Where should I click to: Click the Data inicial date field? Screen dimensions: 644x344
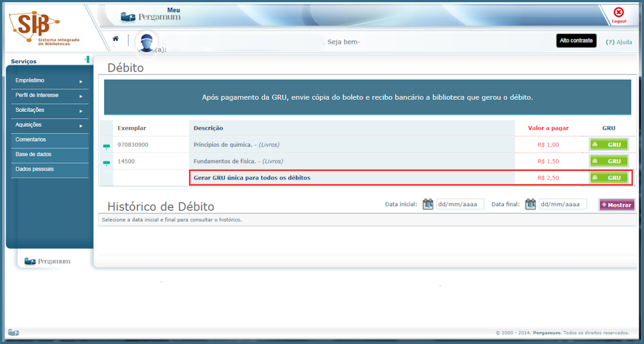point(460,204)
